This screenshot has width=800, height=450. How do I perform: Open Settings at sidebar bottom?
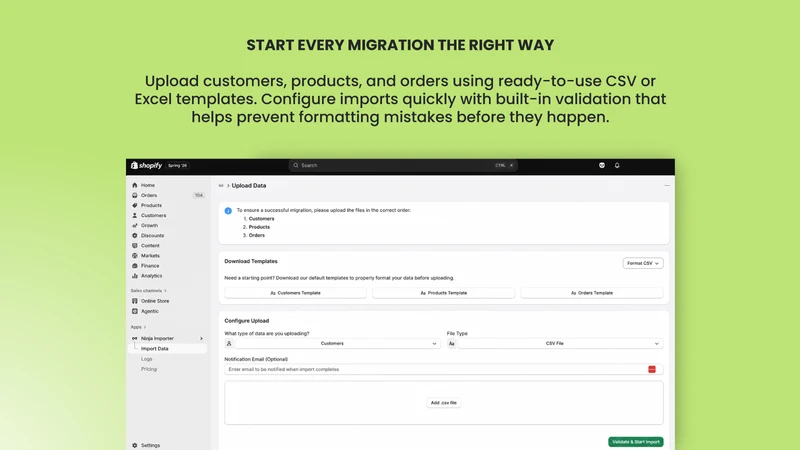tap(150, 445)
